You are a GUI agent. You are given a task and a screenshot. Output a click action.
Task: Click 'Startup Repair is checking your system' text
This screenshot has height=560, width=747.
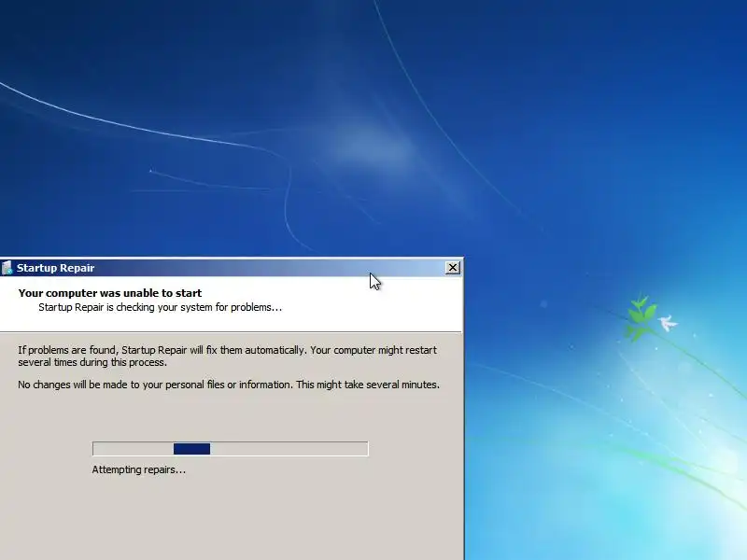[x=160, y=307]
